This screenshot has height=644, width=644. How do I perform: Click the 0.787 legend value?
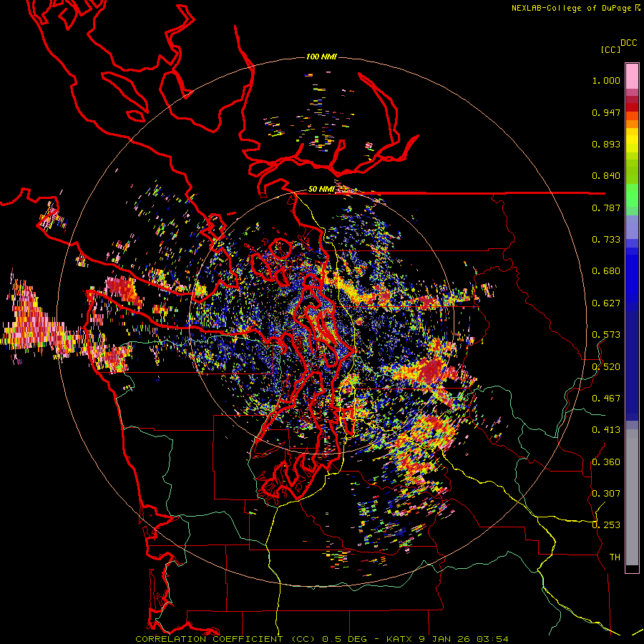coord(606,208)
